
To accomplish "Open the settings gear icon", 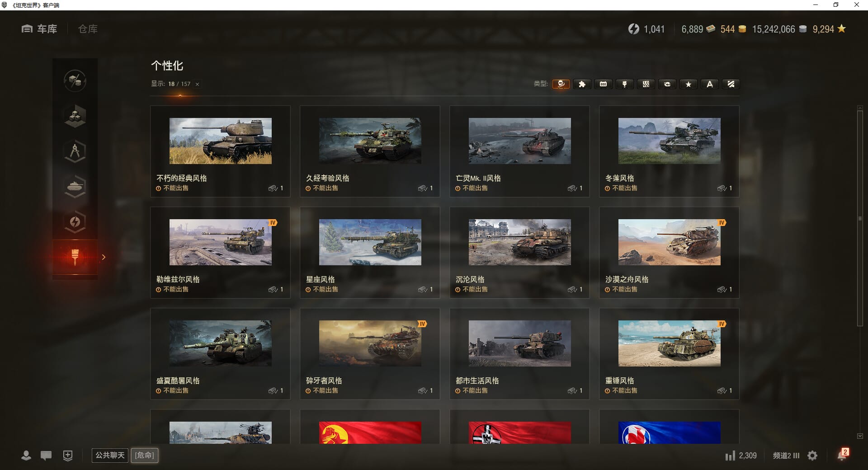I will pyautogui.click(x=812, y=456).
